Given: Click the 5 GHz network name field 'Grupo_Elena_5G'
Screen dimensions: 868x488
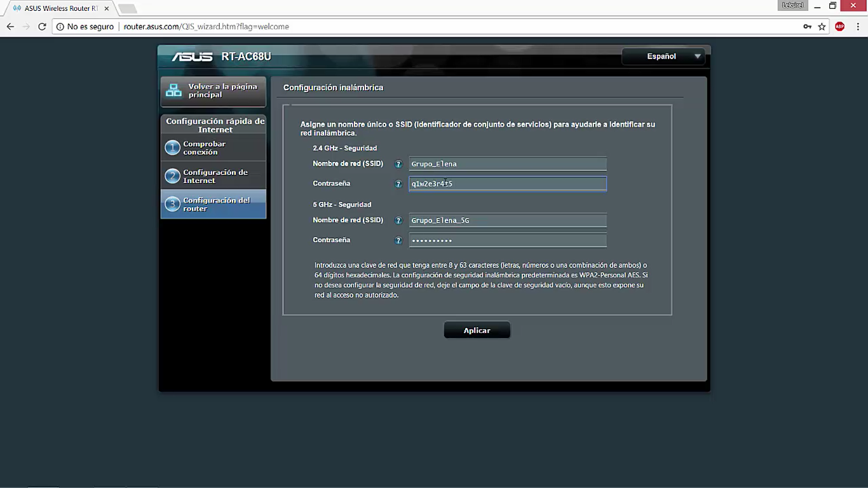Looking at the screenshot, I should click(508, 220).
